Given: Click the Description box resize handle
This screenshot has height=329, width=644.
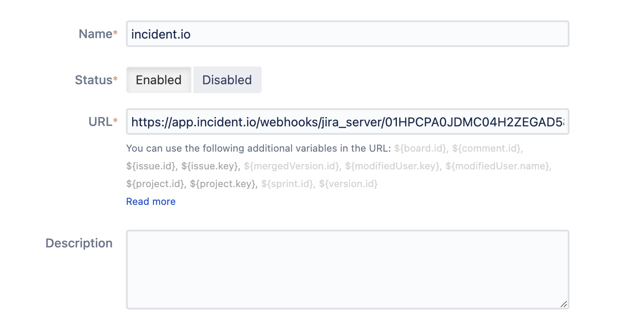Looking at the screenshot, I should click(563, 304).
